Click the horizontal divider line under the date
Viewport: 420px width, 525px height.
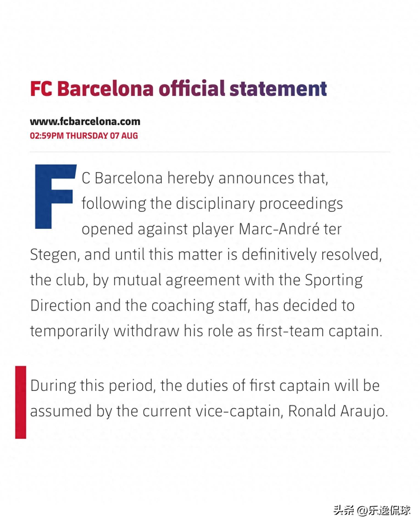pyautogui.click(x=210, y=152)
